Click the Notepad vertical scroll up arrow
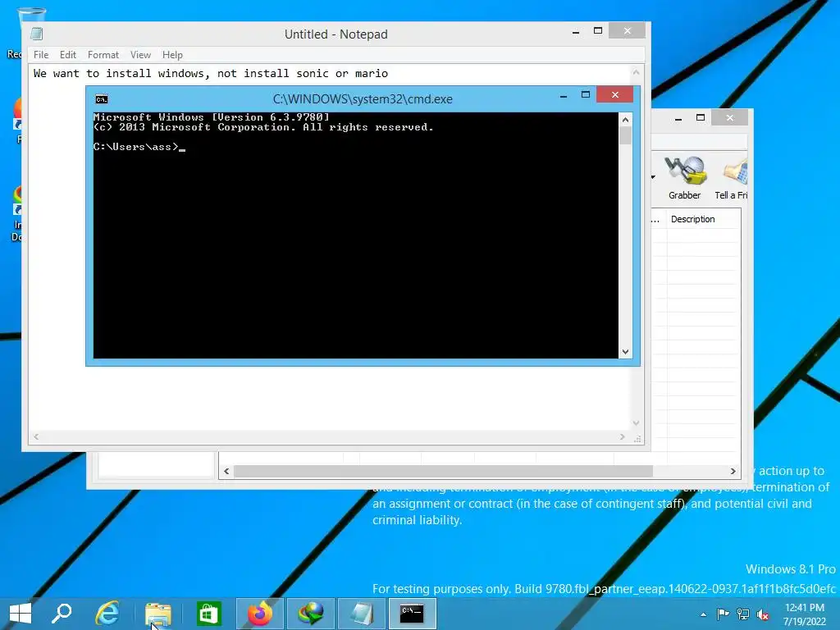This screenshot has height=630, width=840. pyautogui.click(x=636, y=72)
